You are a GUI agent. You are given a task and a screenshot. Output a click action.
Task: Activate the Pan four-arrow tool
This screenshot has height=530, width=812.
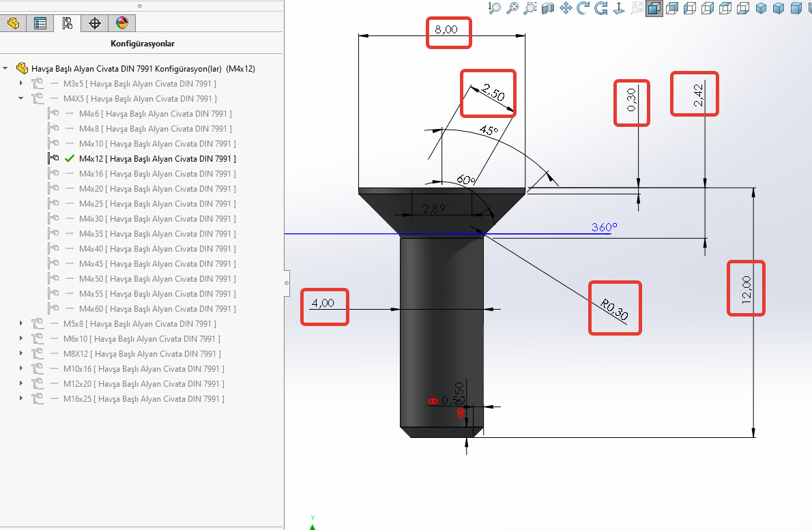[x=566, y=8]
